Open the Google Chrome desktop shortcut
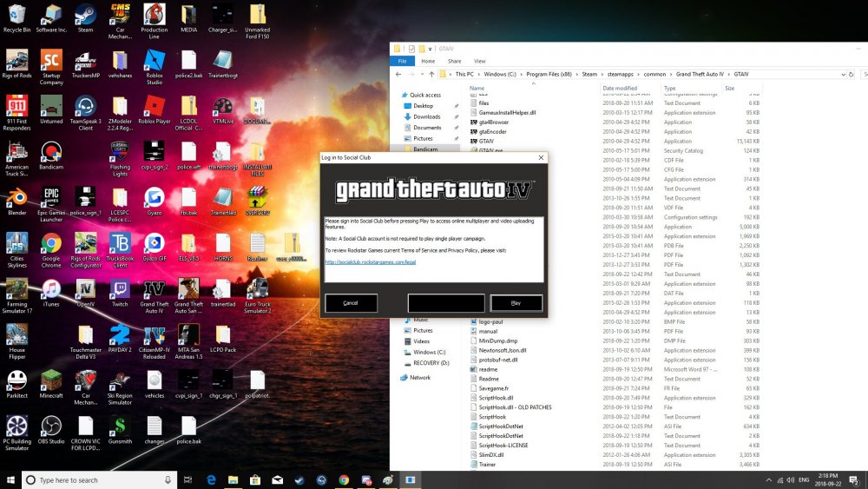 pyautogui.click(x=51, y=250)
